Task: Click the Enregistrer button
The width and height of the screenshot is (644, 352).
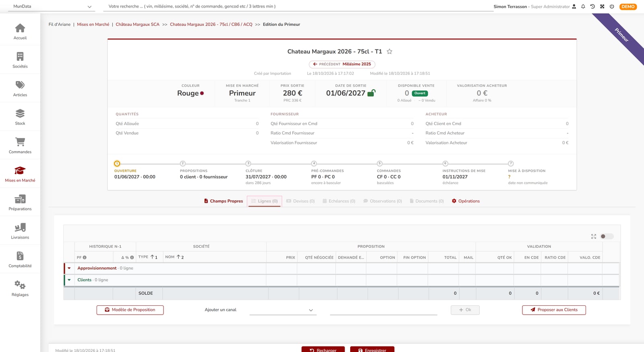Action: coord(372,349)
